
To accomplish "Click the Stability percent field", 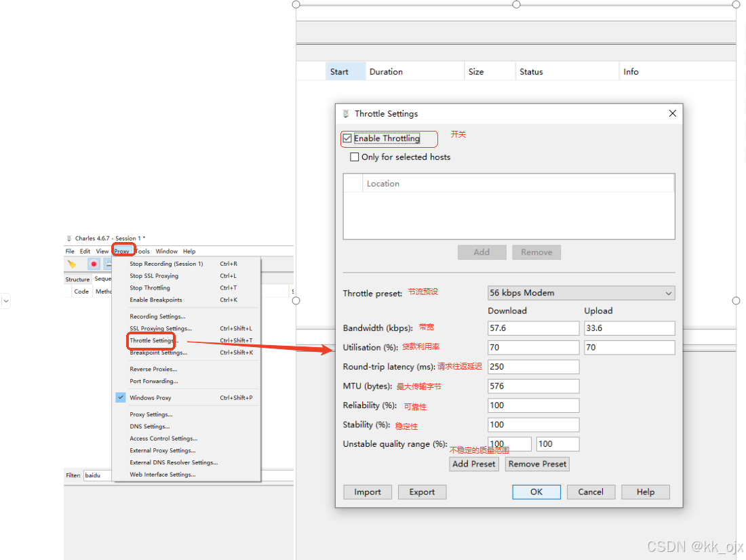I will click(533, 425).
